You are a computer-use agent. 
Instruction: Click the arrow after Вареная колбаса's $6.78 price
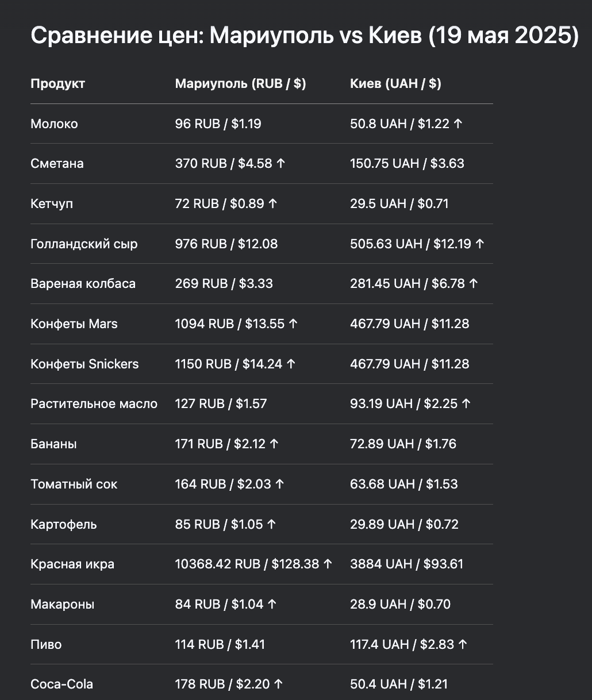[474, 283]
